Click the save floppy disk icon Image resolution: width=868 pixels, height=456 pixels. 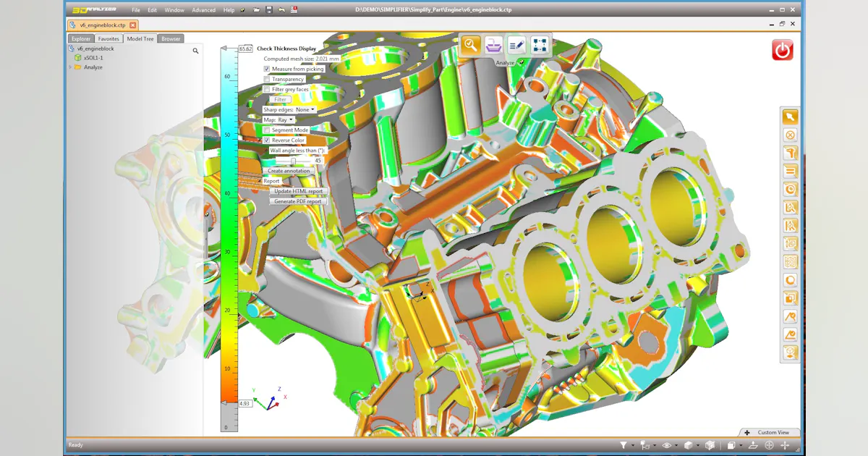(x=269, y=10)
